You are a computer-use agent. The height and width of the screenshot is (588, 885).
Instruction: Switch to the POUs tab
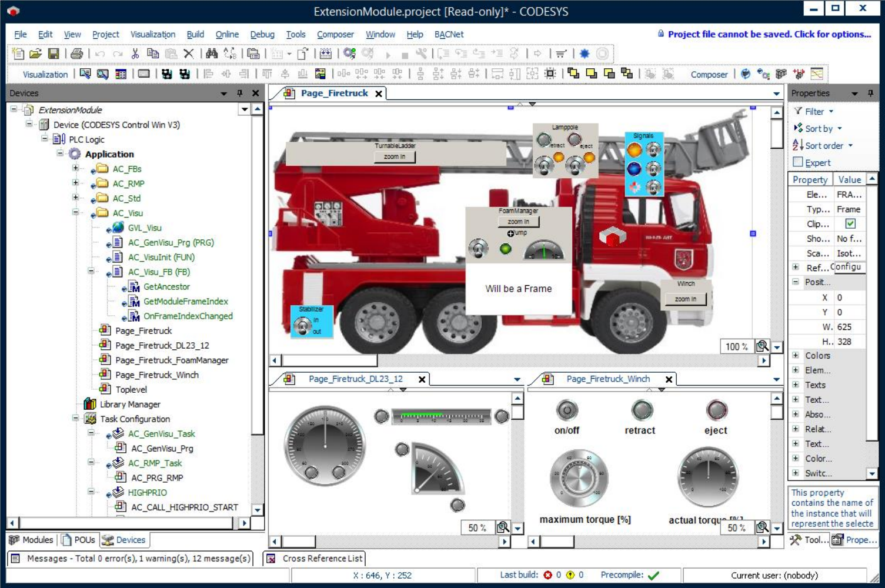coord(79,540)
